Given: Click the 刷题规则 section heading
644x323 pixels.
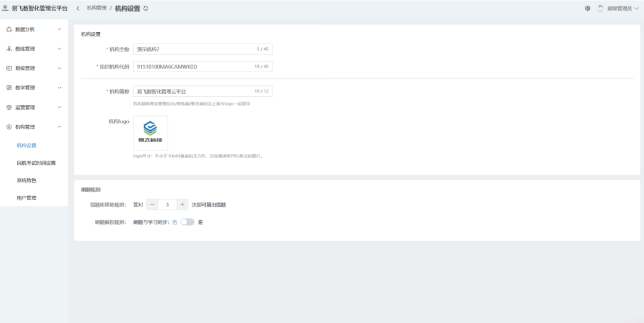Looking at the screenshot, I should click(91, 190).
